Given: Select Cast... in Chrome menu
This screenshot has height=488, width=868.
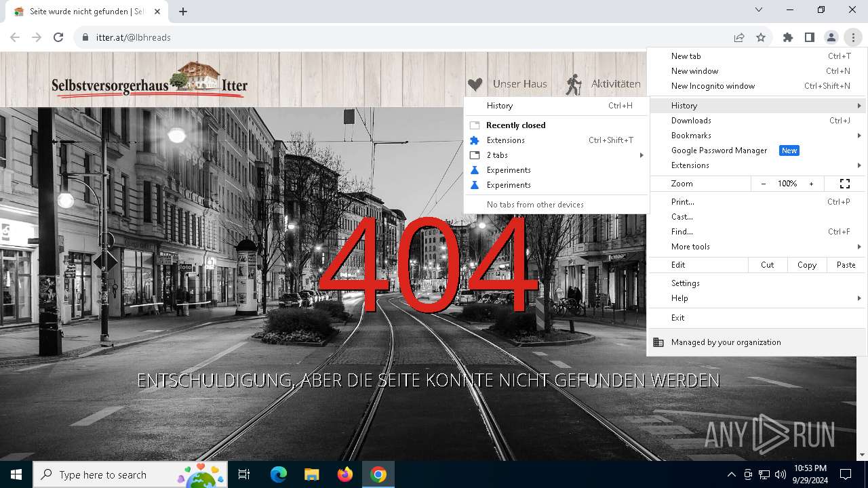Looking at the screenshot, I should [757, 217].
